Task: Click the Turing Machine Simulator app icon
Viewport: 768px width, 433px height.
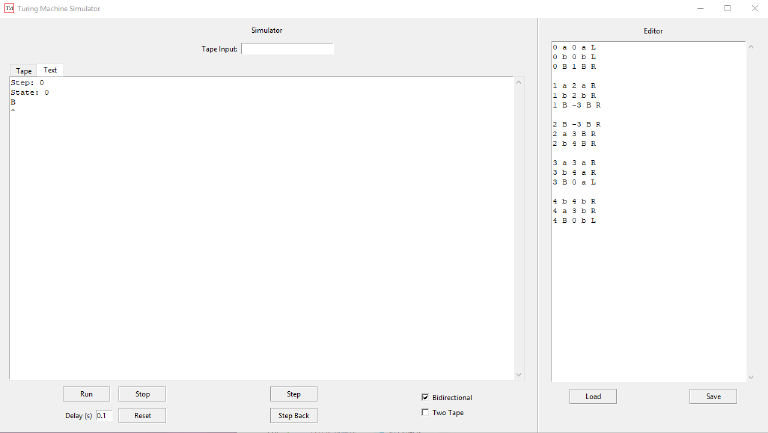Action: tap(9, 8)
